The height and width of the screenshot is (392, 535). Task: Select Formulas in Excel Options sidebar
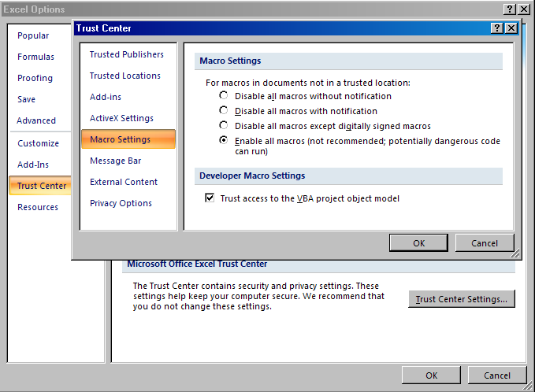click(35, 57)
